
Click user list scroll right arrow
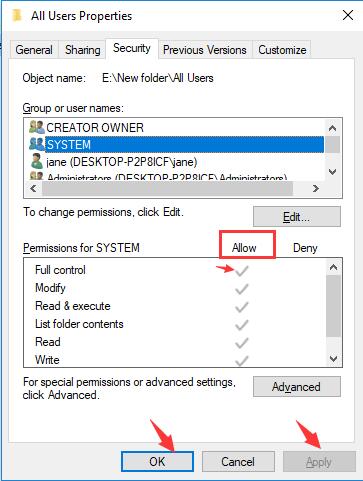315,189
